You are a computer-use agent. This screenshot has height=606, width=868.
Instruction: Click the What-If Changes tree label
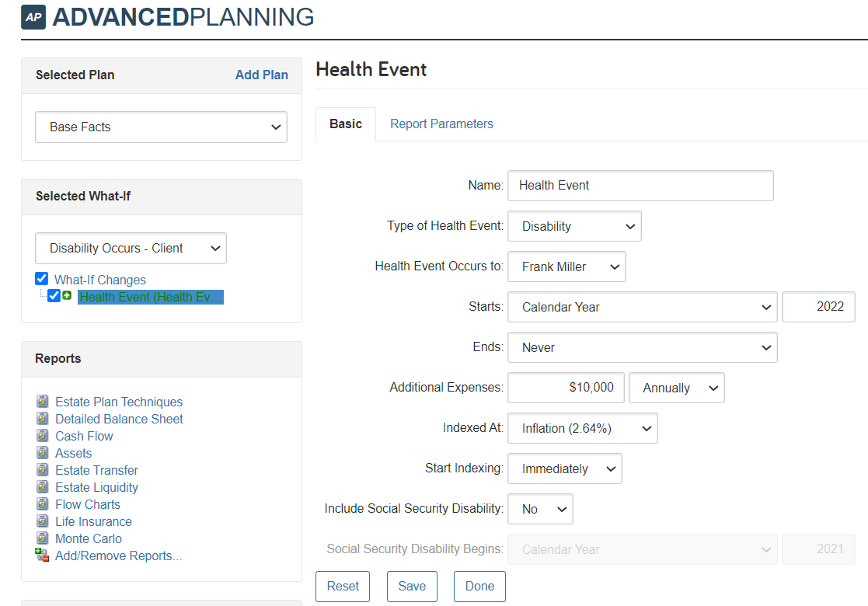[99, 280]
